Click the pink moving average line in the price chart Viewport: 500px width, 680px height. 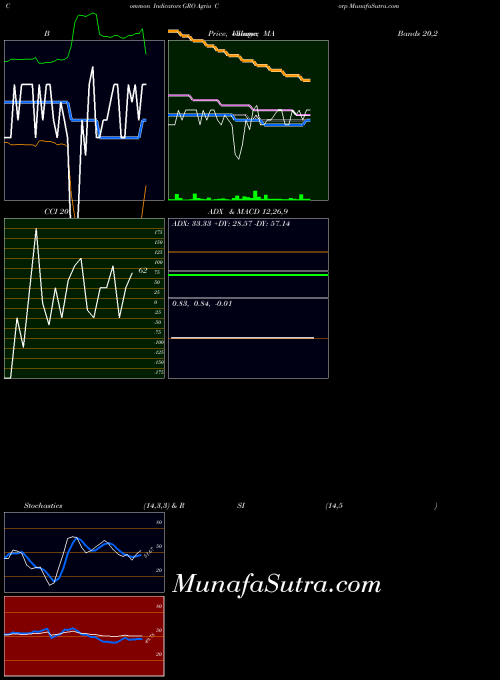coord(239,105)
